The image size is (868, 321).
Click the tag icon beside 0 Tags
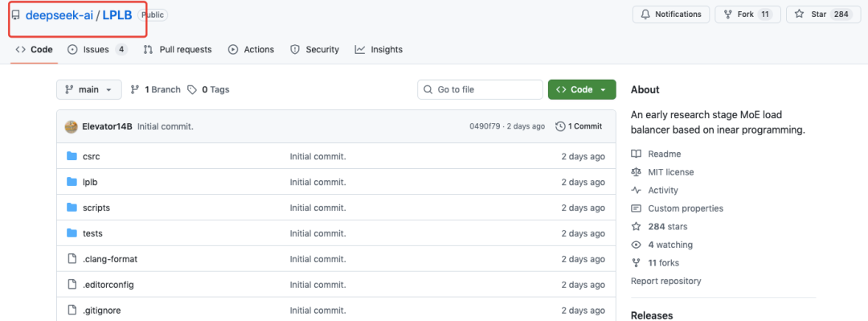pos(192,89)
